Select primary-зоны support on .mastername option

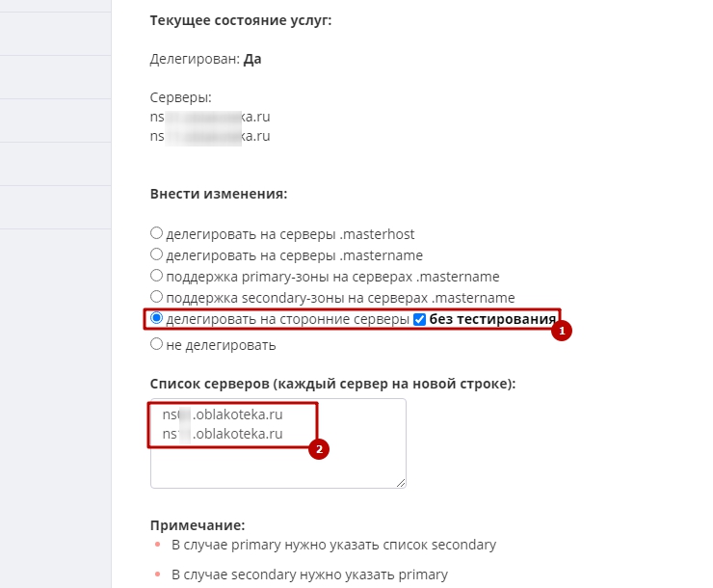click(x=157, y=276)
